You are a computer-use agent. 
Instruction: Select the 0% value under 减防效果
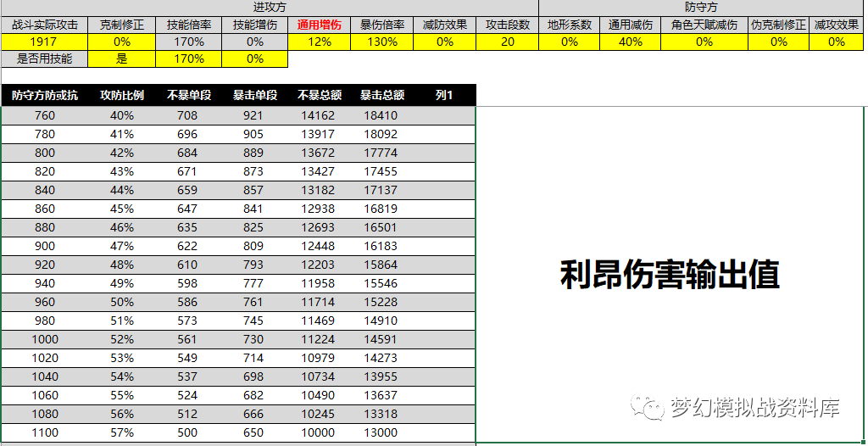(445, 42)
